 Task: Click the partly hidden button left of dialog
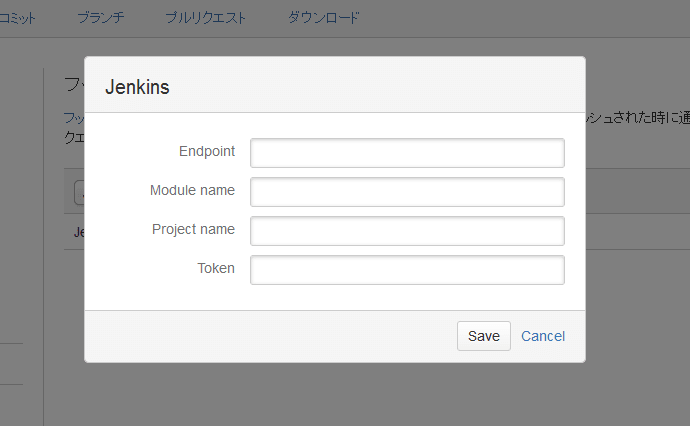click(78, 192)
